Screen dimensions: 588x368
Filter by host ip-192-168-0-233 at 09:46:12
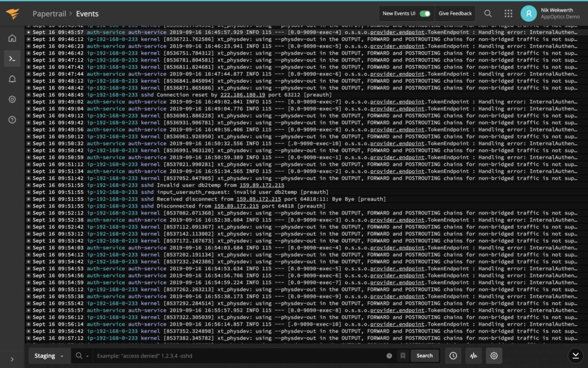click(x=112, y=40)
